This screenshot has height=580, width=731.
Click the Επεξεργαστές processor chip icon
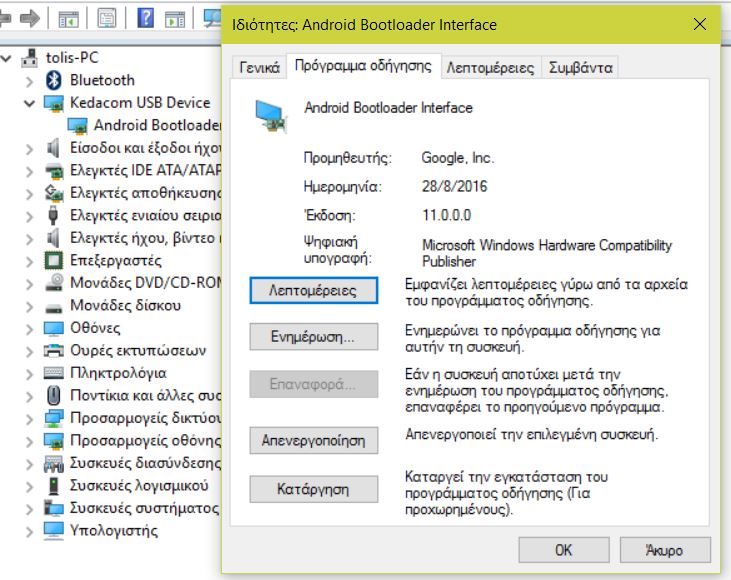point(53,260)
